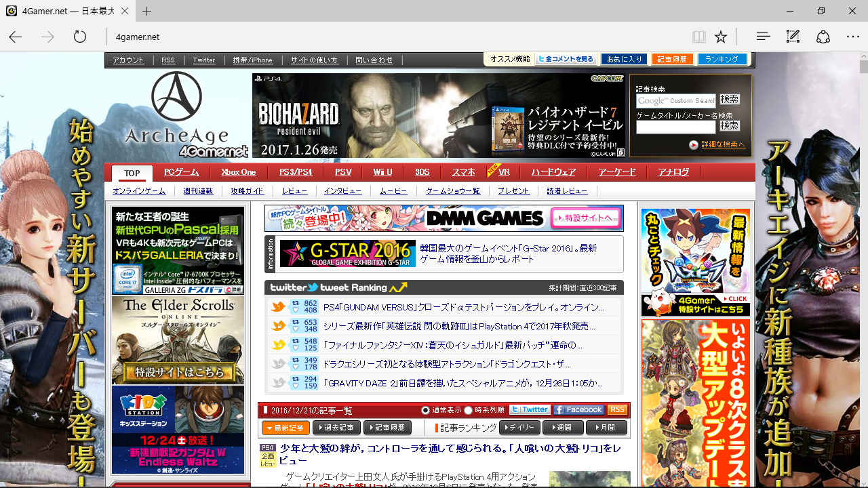This screenshot has width=868, height=488.
Task: Expand the 最新記事 dropdown button
Action: (285, 428)
